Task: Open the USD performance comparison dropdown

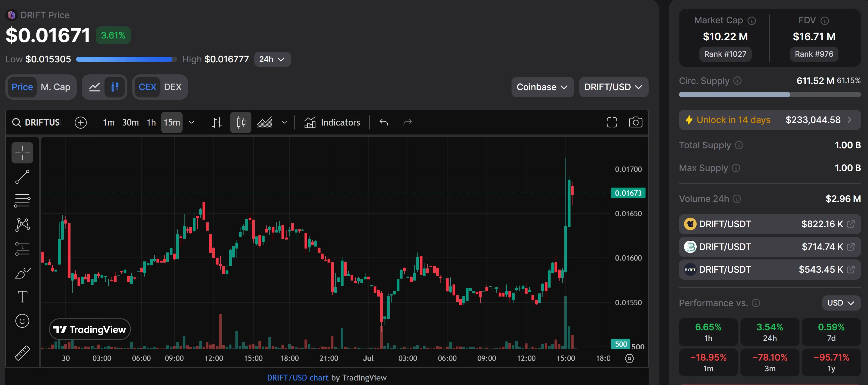Action: pos(841,303)
